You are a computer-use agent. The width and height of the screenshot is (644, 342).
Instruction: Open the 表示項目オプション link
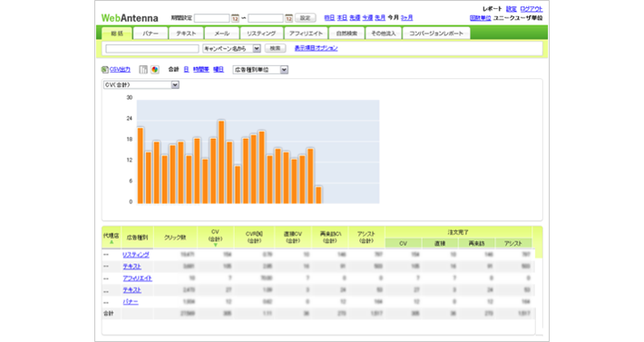pyautogui.click(x=317, y=48)
